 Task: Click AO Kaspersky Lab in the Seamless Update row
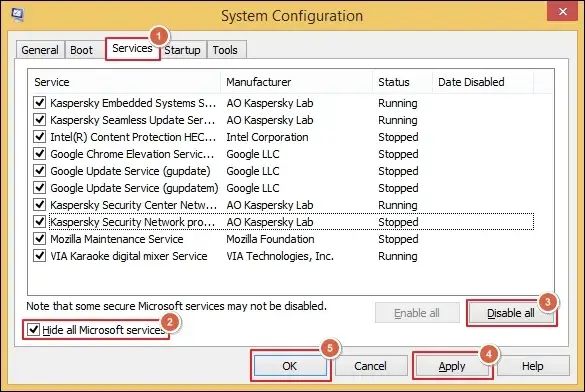(x=270, y=120)
